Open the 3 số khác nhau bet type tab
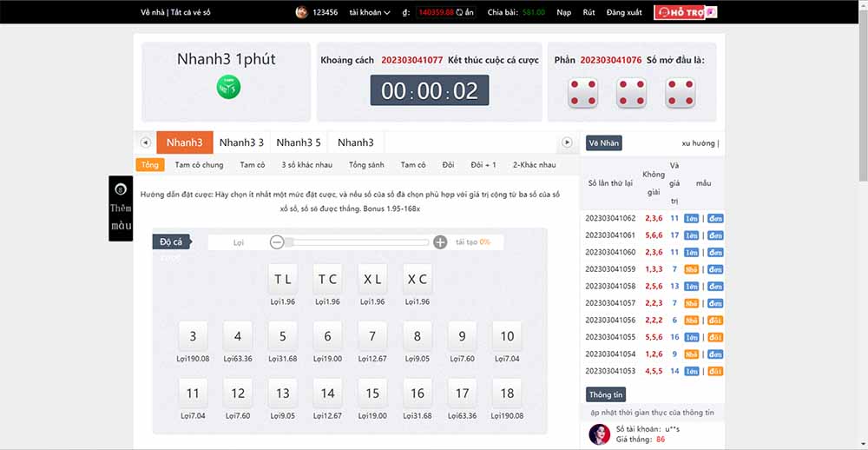The image size is (868, 450). [x=306, y=164]
